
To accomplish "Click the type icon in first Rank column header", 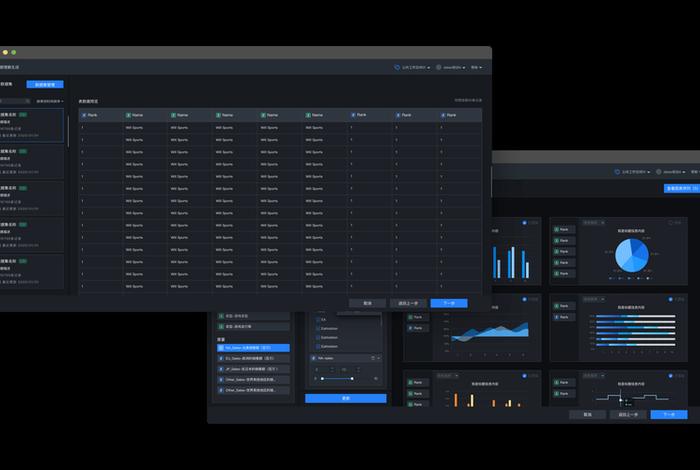I will (83, 115).
